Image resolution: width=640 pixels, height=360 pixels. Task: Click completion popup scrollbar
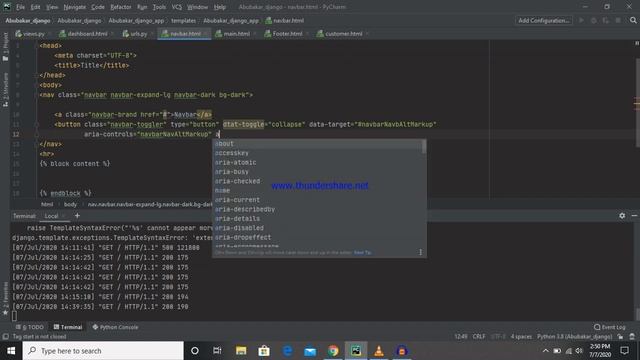424,147
